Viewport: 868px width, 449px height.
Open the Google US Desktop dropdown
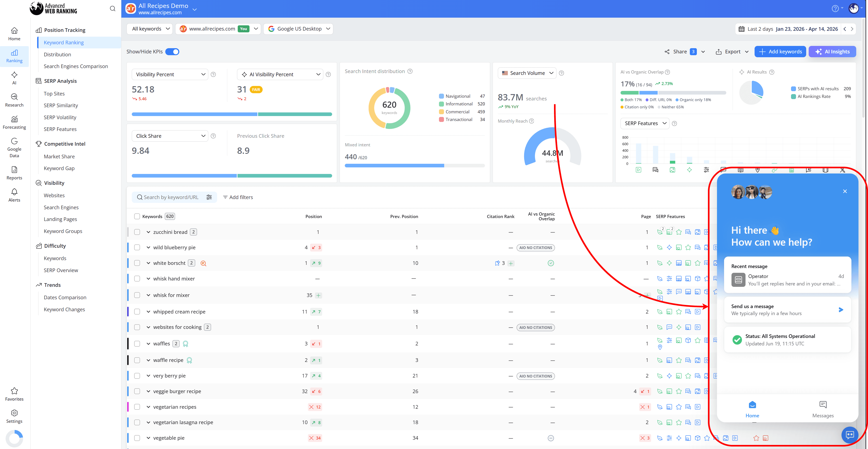tap(298, 29)
